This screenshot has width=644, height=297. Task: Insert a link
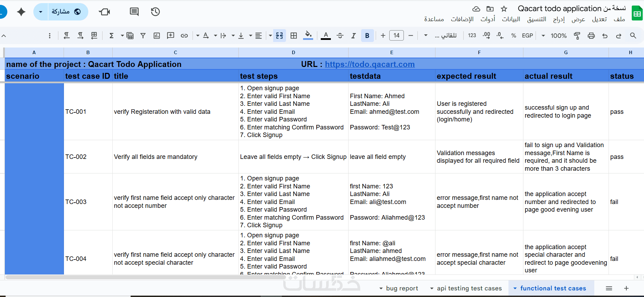(x=184, y=35)
